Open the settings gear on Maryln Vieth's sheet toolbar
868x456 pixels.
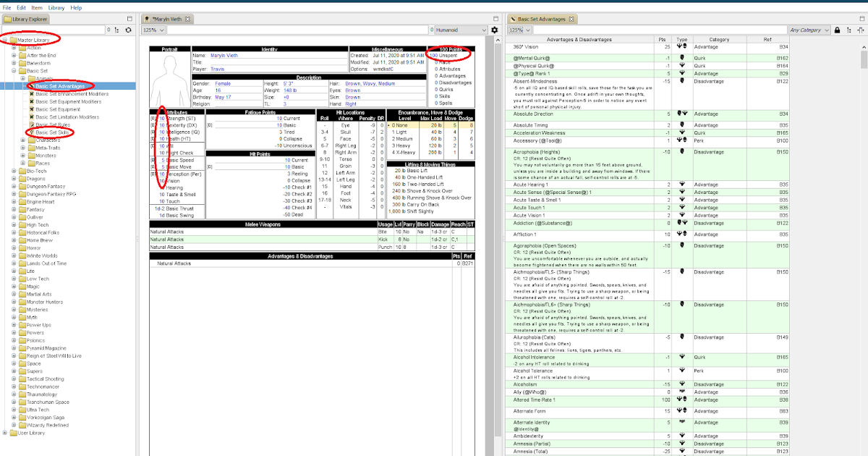[495, 29]
